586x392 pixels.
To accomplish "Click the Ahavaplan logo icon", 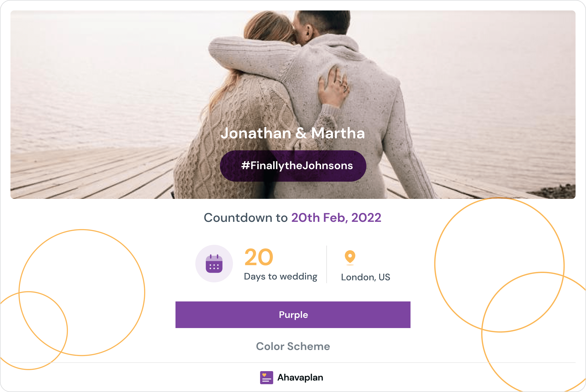I will (x=266, y=377).
